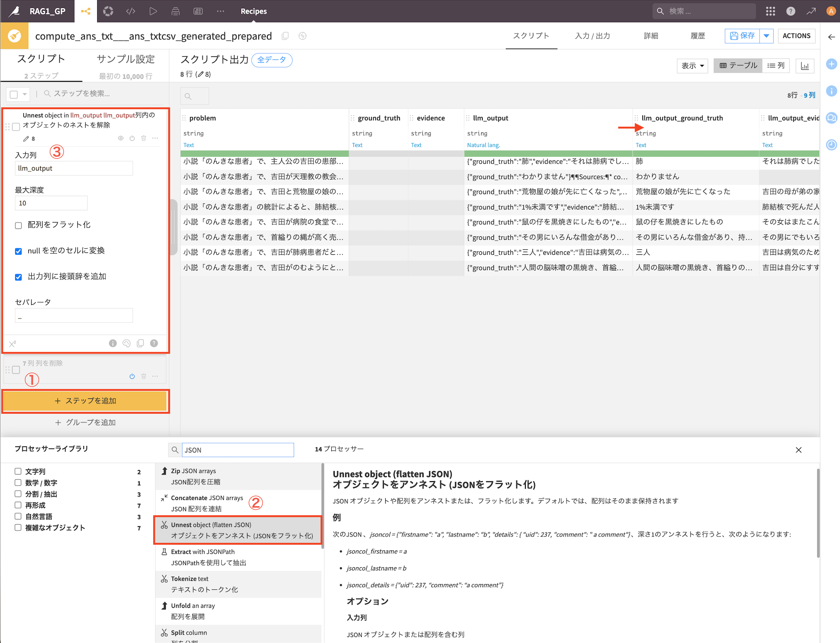The image size is (840, 643).
Task: Open the step selection checkbox dropdown arrow
Action: (x=24, y=94)
